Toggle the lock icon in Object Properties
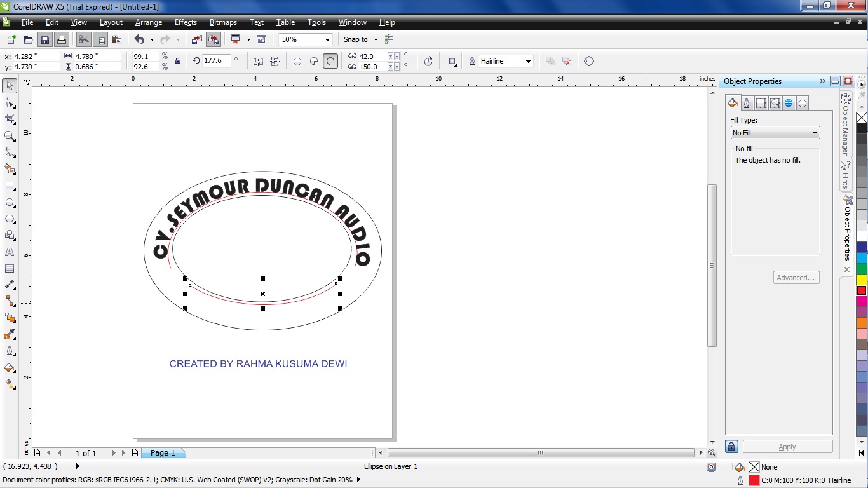This screenshot has height=488, width=868. click(731, 447)
